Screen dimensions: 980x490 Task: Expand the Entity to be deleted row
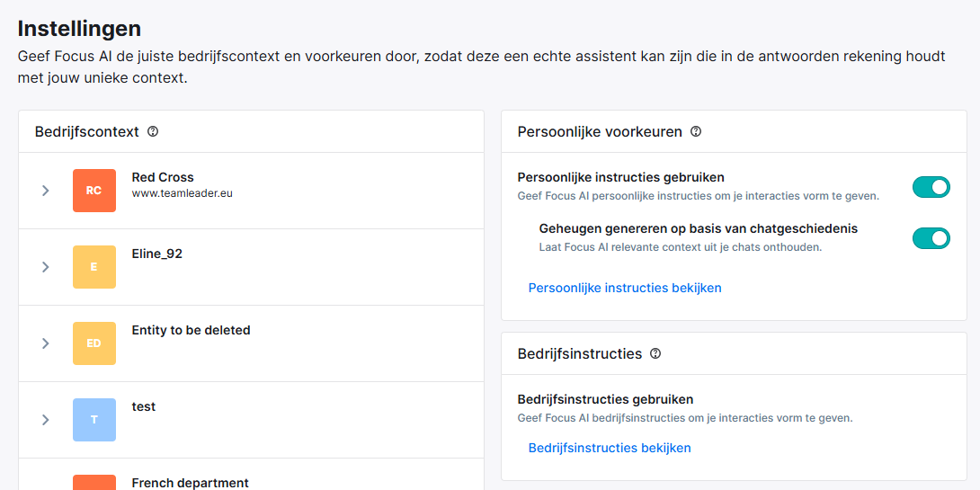[x=46, y=343]
